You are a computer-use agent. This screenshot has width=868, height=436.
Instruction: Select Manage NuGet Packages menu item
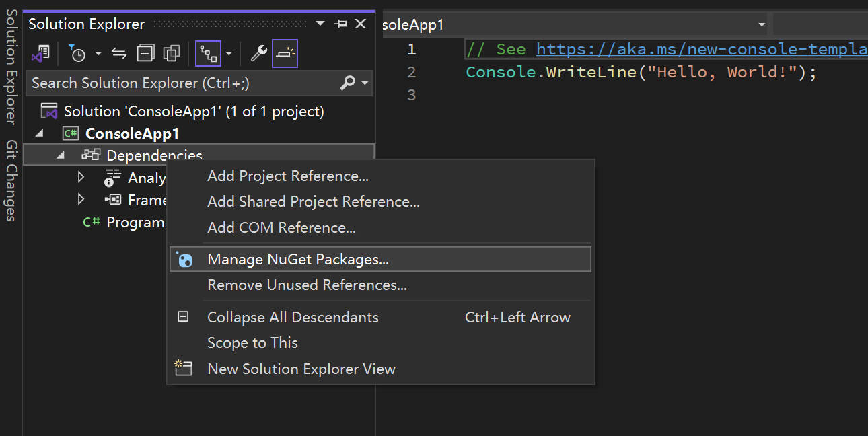tap(298, 259)
